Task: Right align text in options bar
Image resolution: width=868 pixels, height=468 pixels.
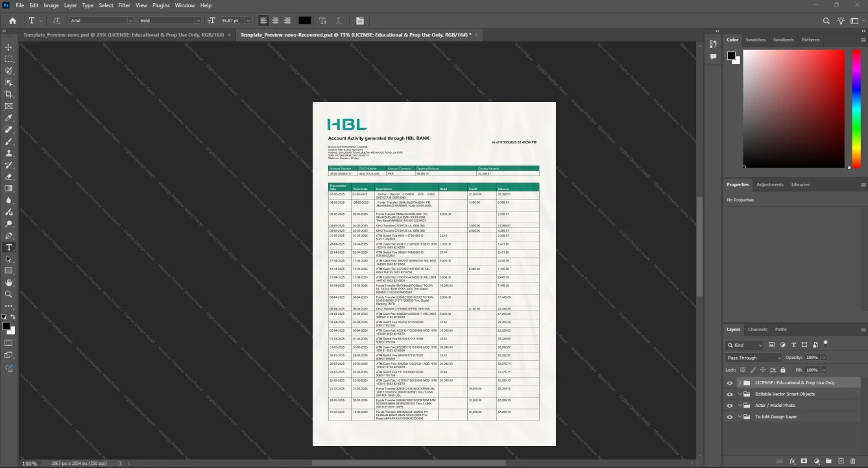Action: tap(287, 21)
